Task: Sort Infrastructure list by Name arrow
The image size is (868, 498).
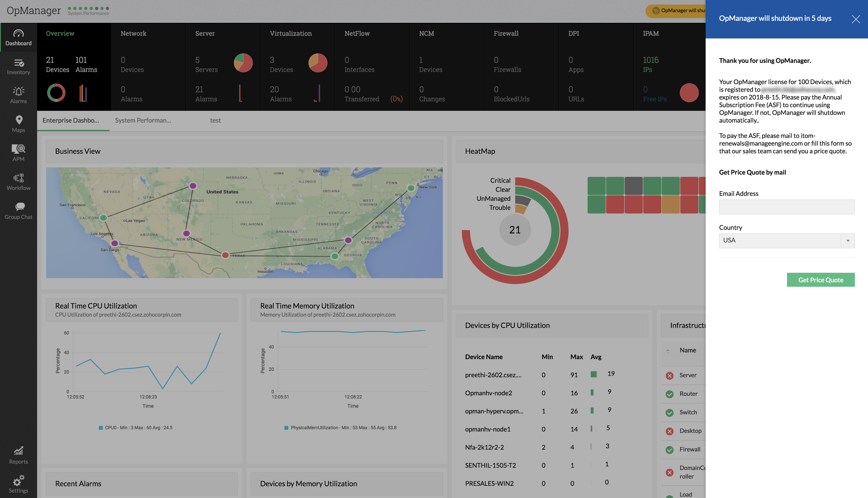Action: (668, 351)
